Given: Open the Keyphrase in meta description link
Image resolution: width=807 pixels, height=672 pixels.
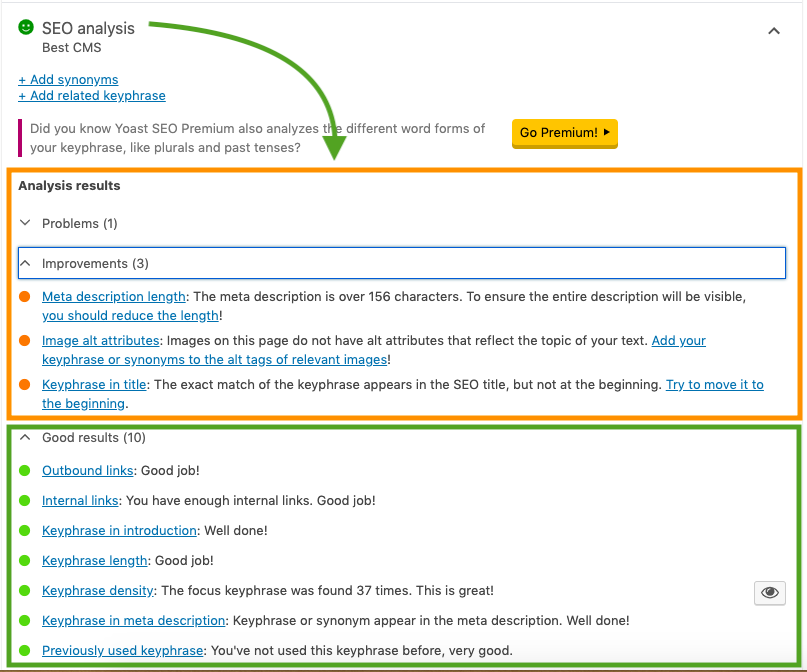Looking at the screenshot, I should 133,620.
